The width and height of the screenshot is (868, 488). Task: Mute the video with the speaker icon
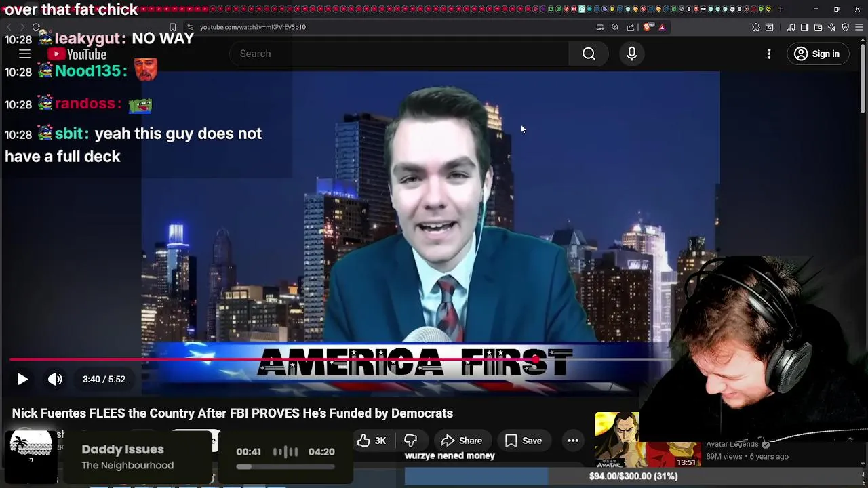pyautogui.click(x=55, y=380)
